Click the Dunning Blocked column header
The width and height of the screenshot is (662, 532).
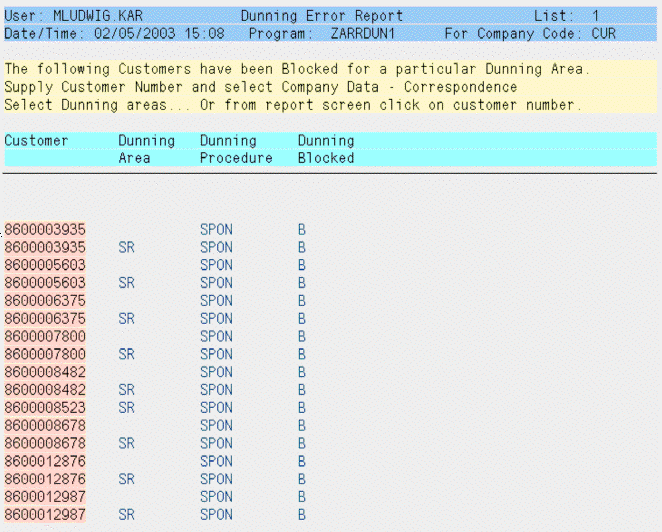coord(326,149)
